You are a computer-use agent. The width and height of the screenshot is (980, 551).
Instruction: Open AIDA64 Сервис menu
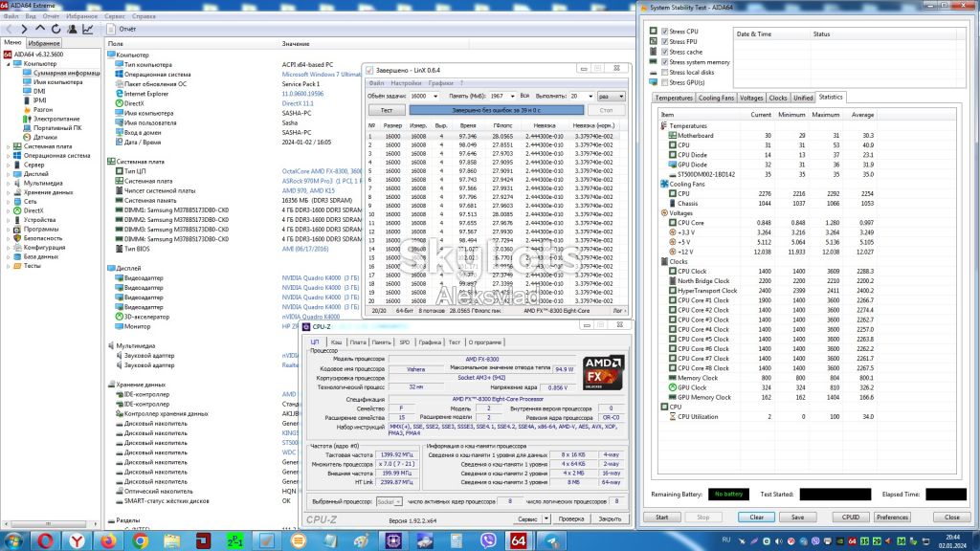(x=115, y=16)
